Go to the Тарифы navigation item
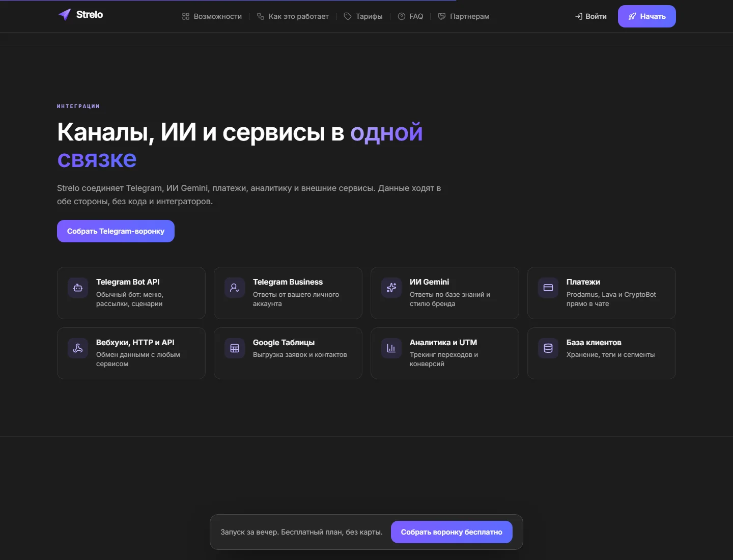 pyautogui.click(x=363, y=16)
